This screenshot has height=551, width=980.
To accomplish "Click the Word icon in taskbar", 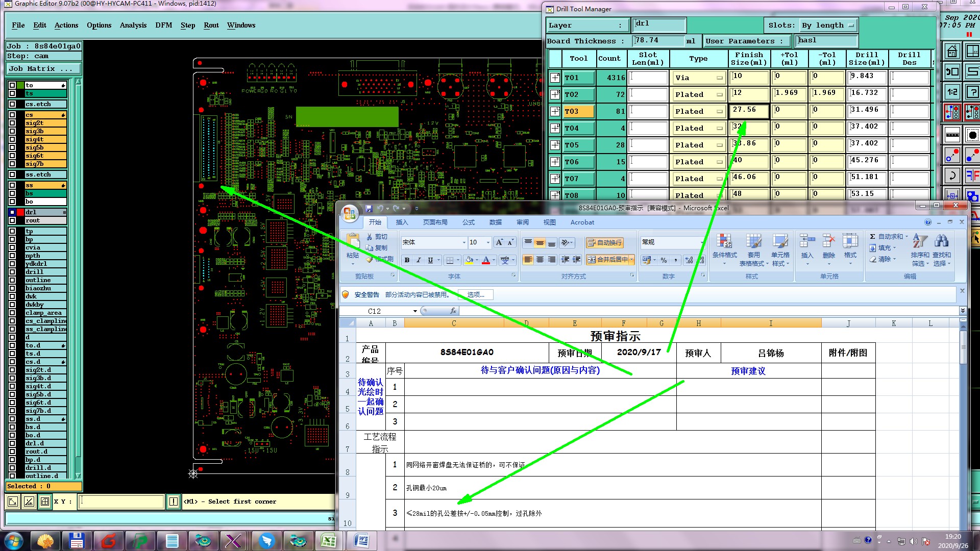I will 361,540.
